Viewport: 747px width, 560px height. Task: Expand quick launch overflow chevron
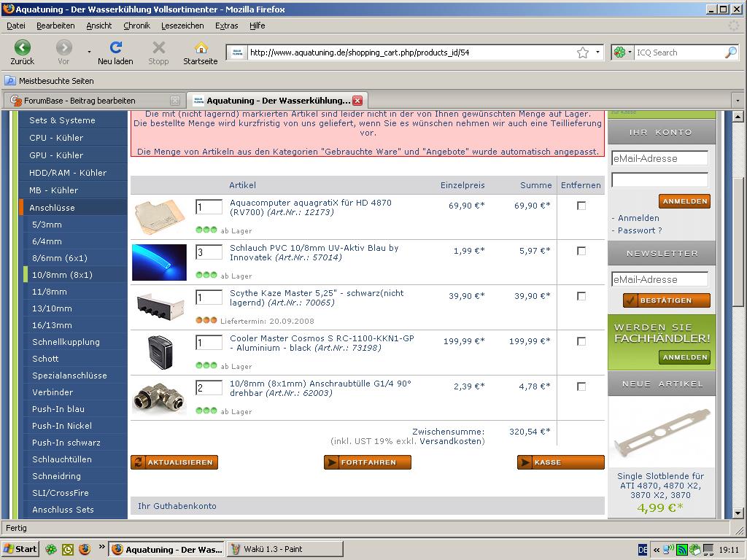pyautogui.click(x=101, y=547)
